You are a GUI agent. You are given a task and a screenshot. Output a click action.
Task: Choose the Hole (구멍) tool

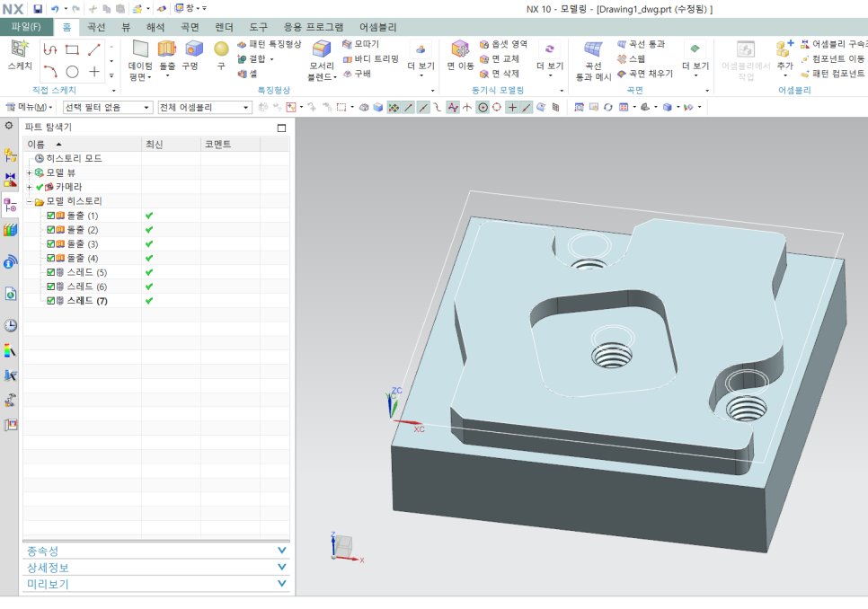pos(191,56)
